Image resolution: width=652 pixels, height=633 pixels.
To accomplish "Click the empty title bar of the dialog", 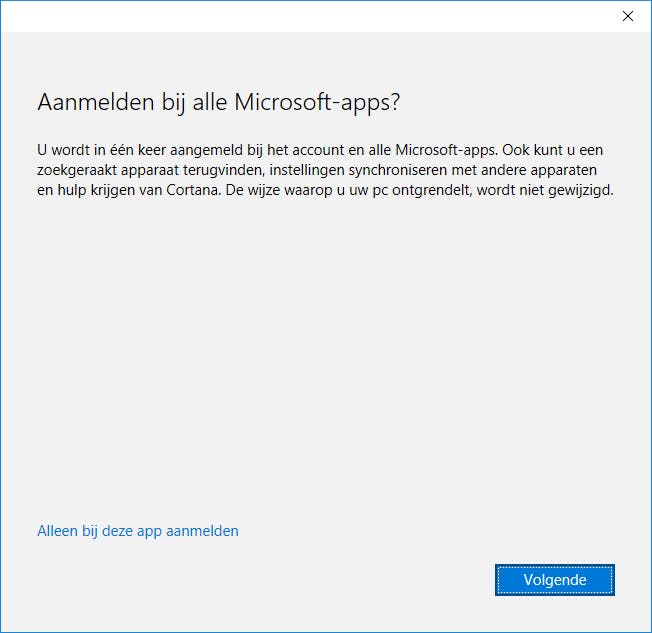I will pyautogui.click(x=300, y=15).
